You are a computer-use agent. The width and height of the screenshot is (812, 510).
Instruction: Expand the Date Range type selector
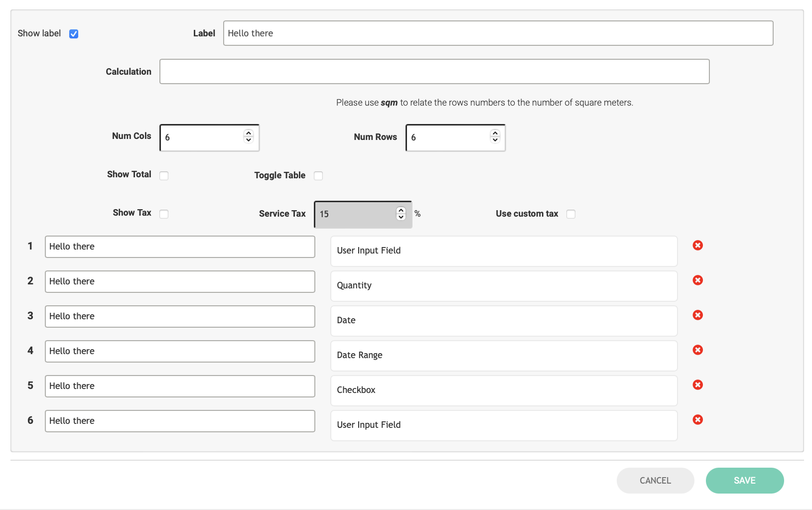[x=504, y=356]
